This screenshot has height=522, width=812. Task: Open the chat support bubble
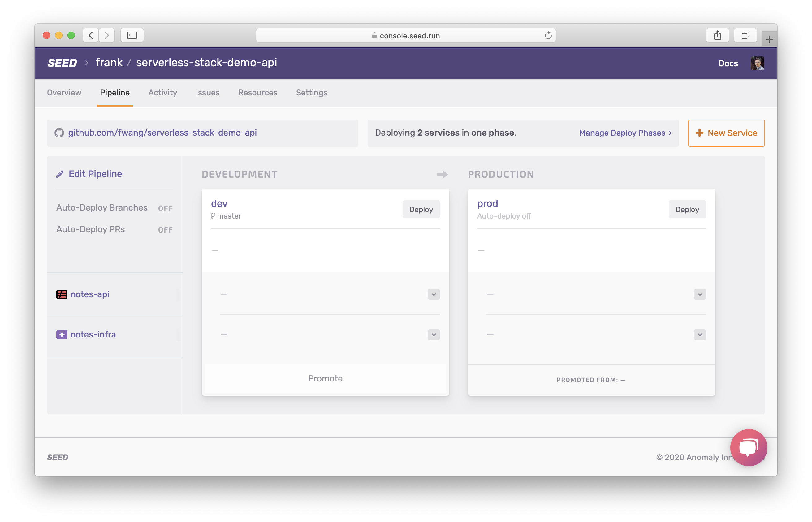point(748,447)
